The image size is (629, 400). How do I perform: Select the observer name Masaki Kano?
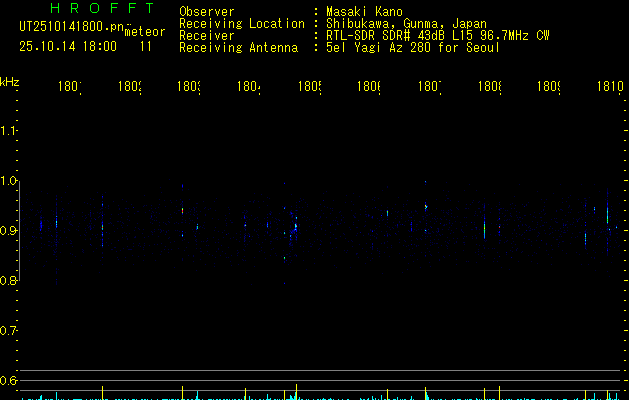click(364, 12)
